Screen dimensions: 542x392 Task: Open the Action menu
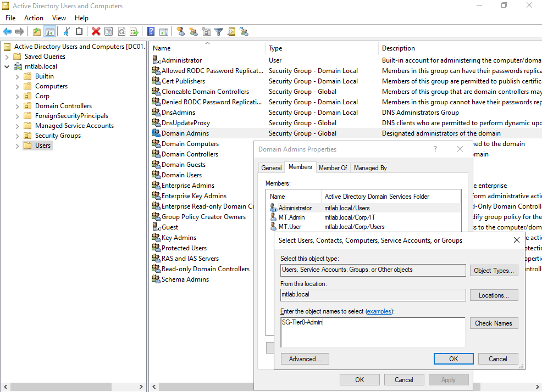tap(34, 18)
